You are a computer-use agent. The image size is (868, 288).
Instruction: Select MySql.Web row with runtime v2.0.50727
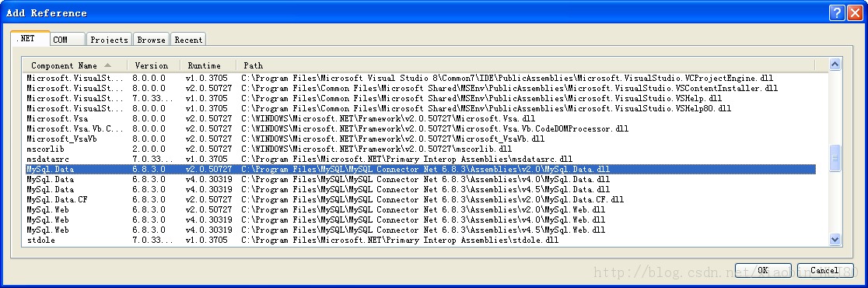tap(421, 209)
